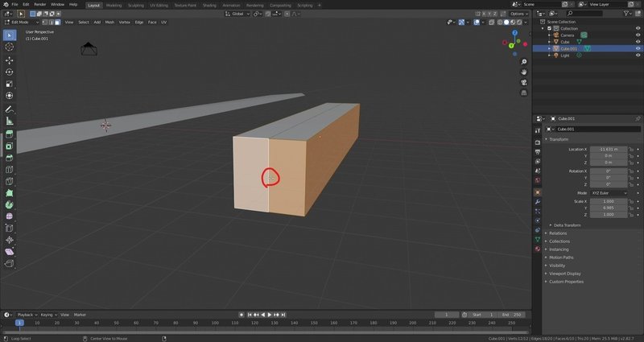644x342 pixels.
Task: Hide Cube.001 in the outliner with its eye icon
Action: click(638, 48)
